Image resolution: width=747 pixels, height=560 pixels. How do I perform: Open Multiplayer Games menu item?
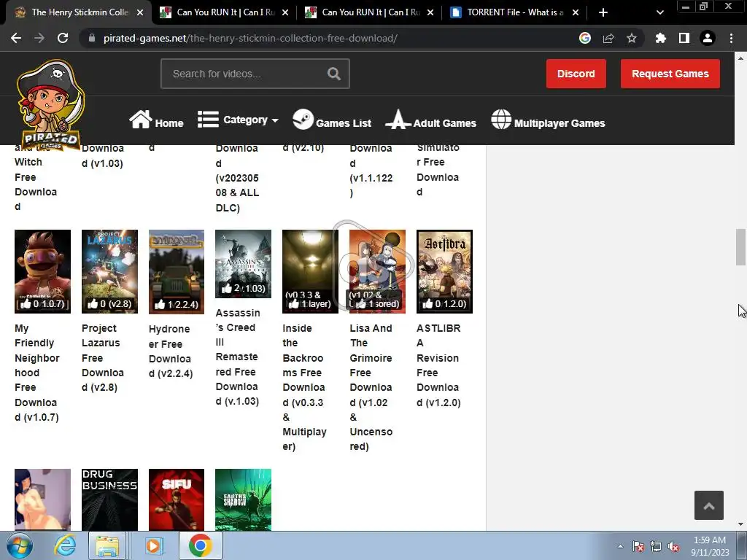click(560, 123)
